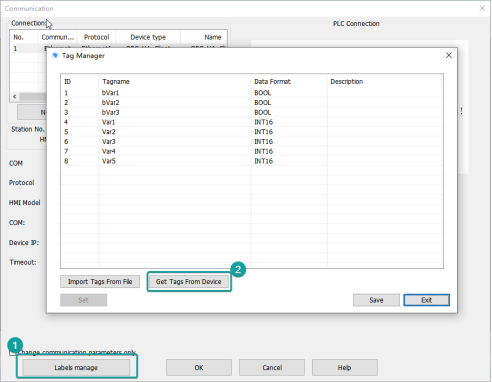
Task: Click No. column header in Connection list
Action: [x=25, y=37]
